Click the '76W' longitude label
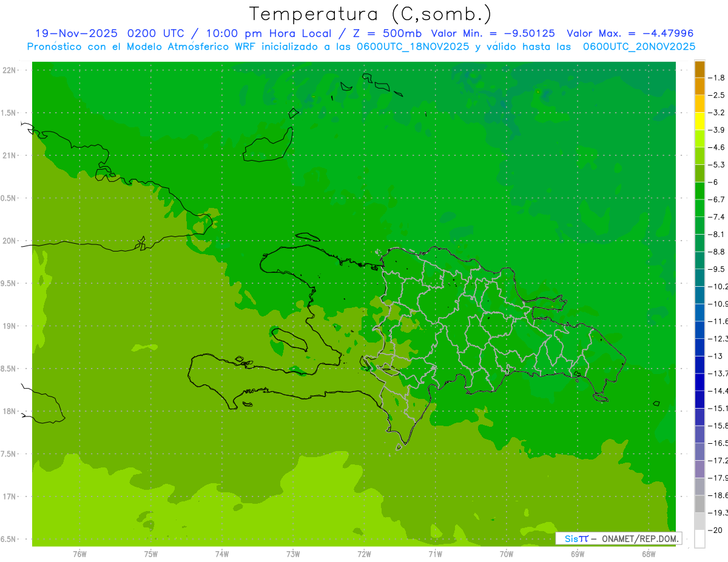This screenshot has height=562, width=728. coord(79,554)
